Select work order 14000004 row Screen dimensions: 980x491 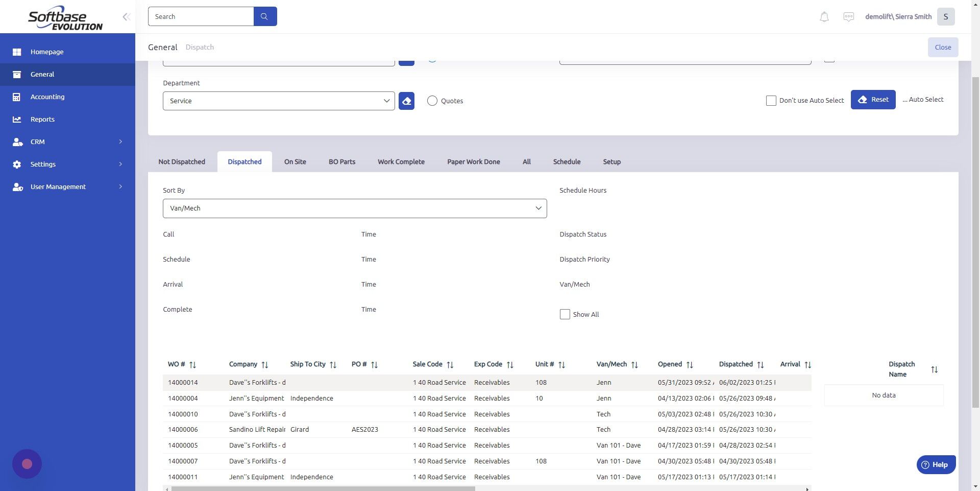[x=487, y=399]
